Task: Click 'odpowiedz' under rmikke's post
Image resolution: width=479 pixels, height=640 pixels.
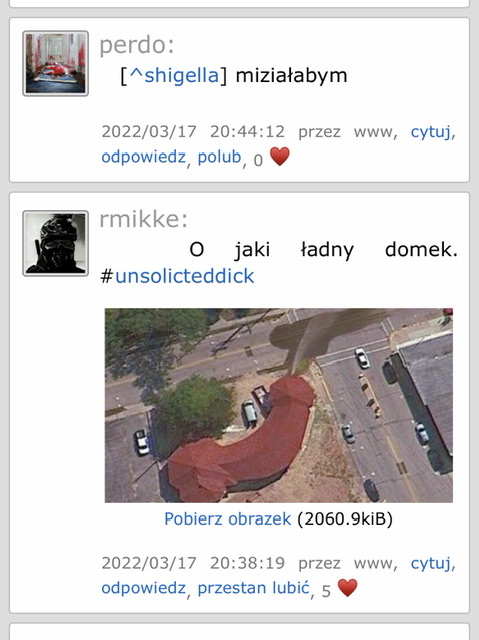Action: tap(144, 588)
